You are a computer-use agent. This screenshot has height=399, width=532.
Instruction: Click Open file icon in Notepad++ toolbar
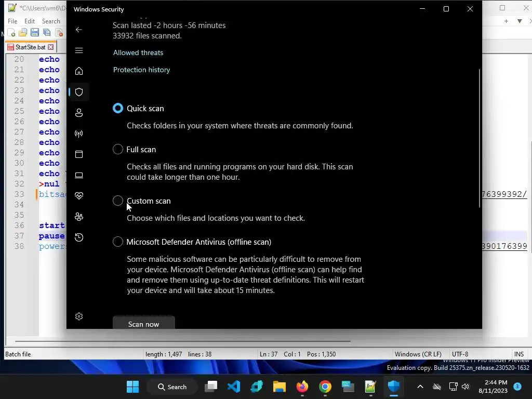[23, 33]
